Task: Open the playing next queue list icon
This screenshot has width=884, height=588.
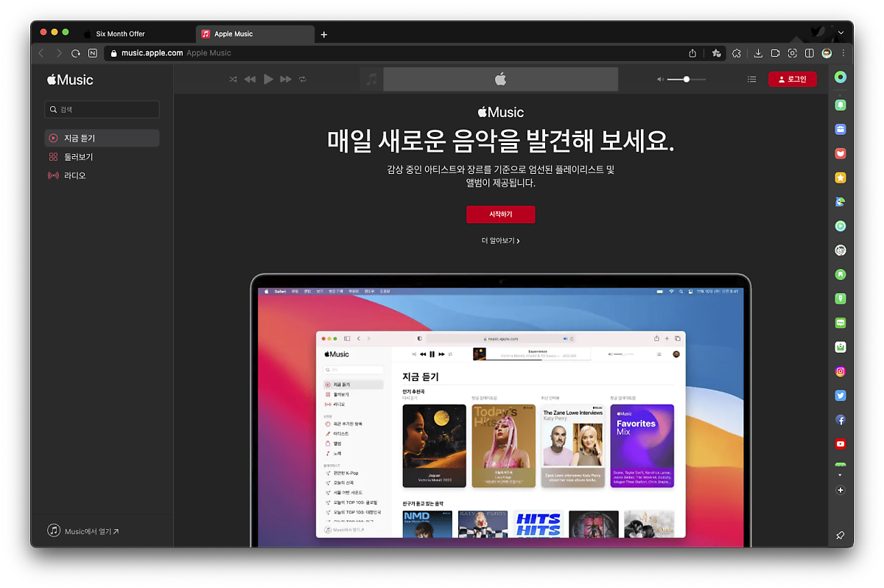Action: click(x=751, y=80)
